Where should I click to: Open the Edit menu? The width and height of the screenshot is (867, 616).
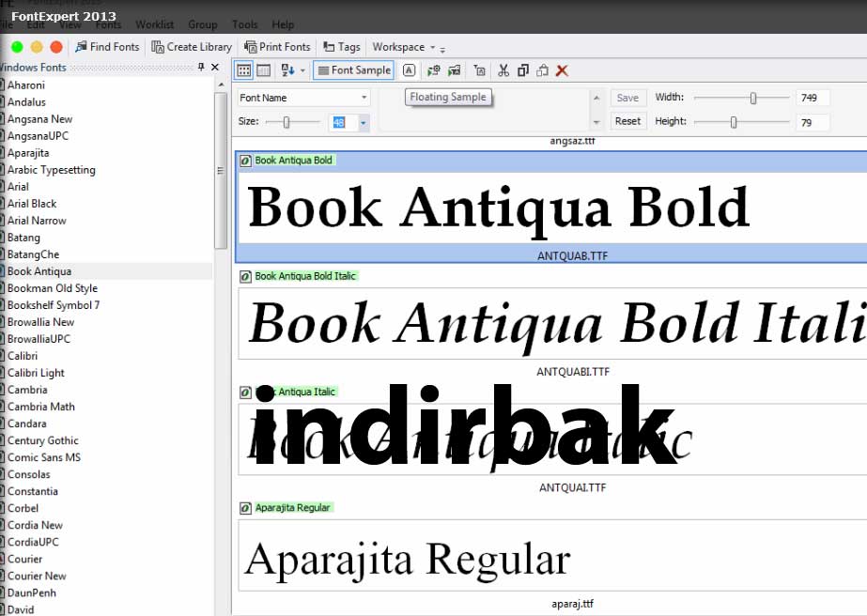36,24
